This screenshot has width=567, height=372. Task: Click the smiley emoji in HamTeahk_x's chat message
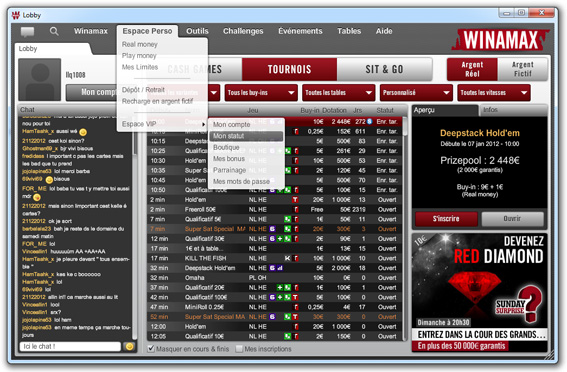point(83,132)
